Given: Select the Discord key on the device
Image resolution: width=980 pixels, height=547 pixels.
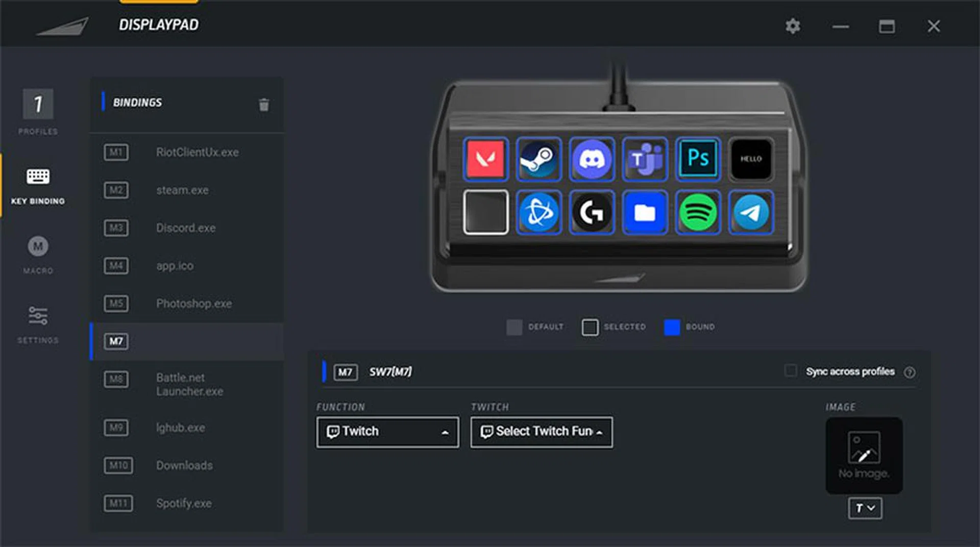Looking at the screenshot, I should [592, 159].
